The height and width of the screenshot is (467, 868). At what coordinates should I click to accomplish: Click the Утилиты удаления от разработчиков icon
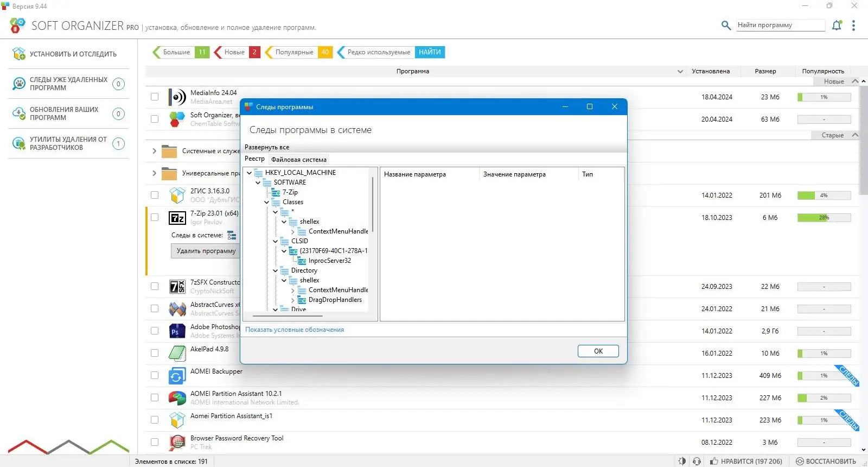(19, 143)
